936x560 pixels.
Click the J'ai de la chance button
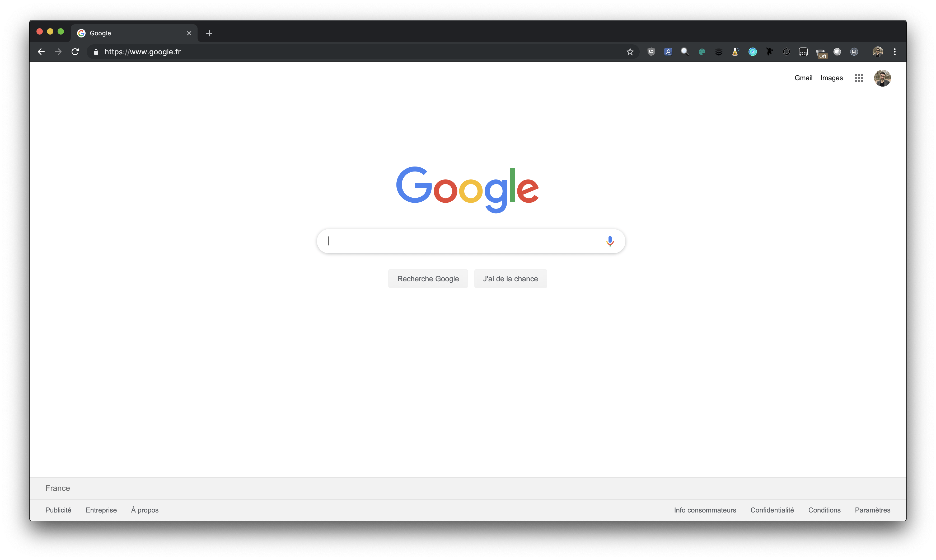click(511, 279)
